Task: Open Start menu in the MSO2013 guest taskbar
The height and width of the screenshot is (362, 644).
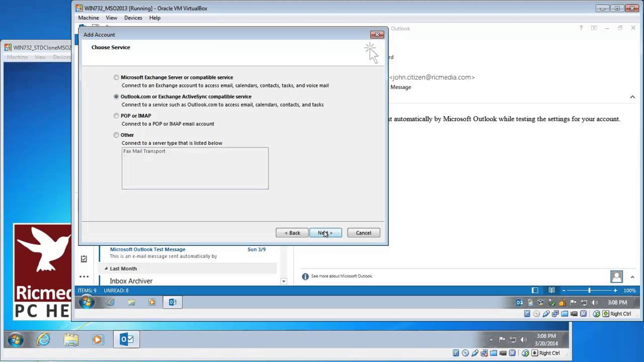Action: point(87,302)
